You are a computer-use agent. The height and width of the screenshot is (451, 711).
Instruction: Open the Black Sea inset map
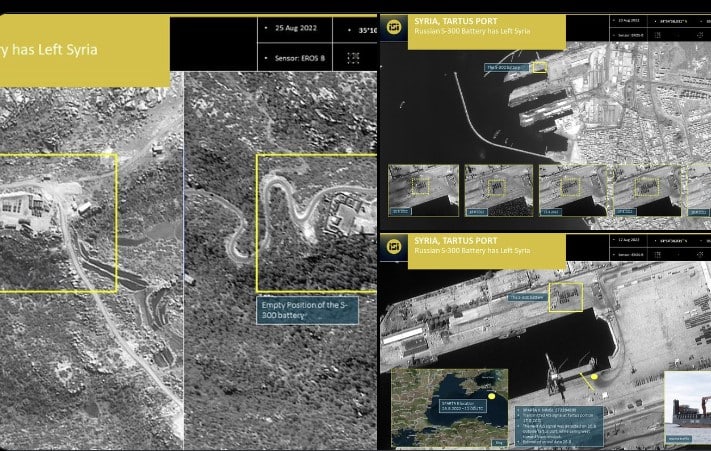coord(449,407)
